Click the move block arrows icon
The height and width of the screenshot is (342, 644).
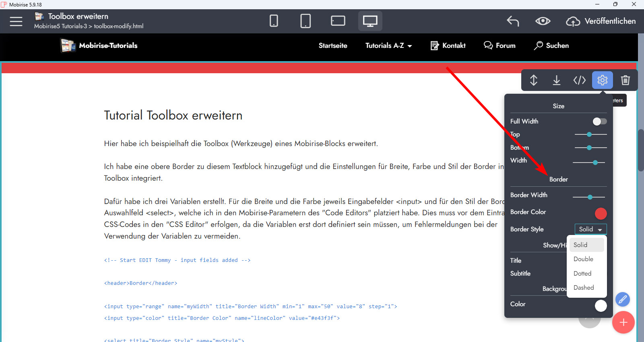point(534,80)
